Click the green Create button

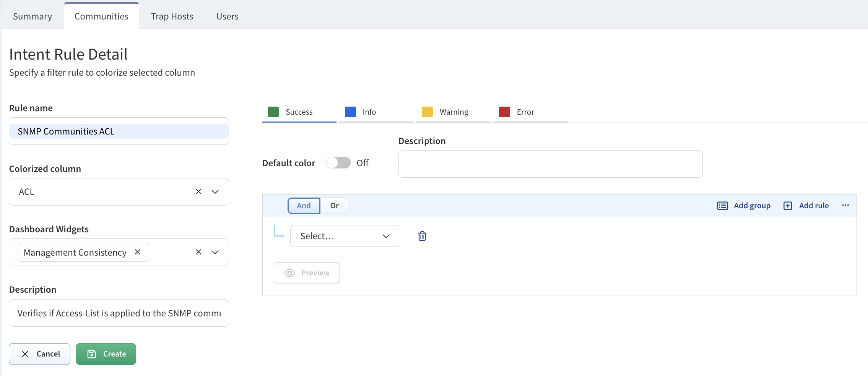[106, 354]
